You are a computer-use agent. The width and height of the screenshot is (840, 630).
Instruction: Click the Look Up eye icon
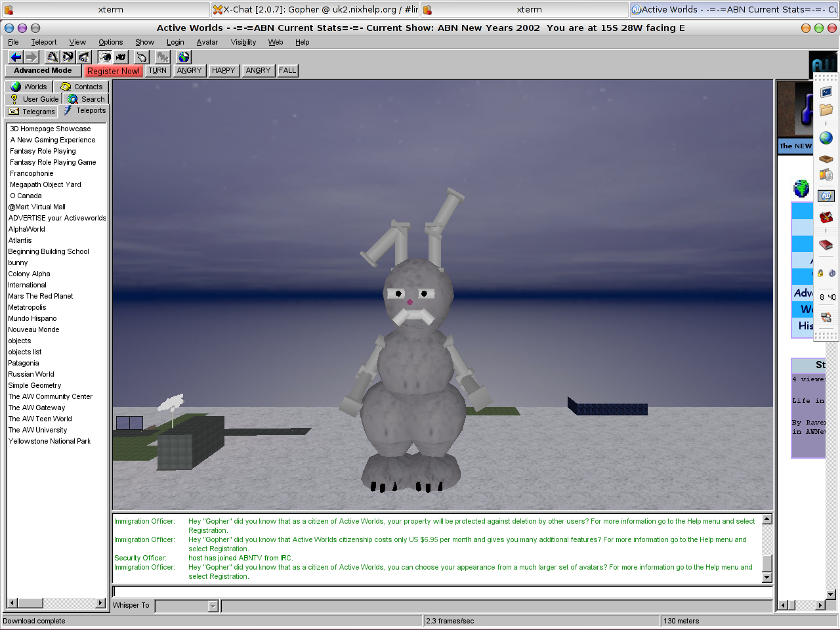52,57
